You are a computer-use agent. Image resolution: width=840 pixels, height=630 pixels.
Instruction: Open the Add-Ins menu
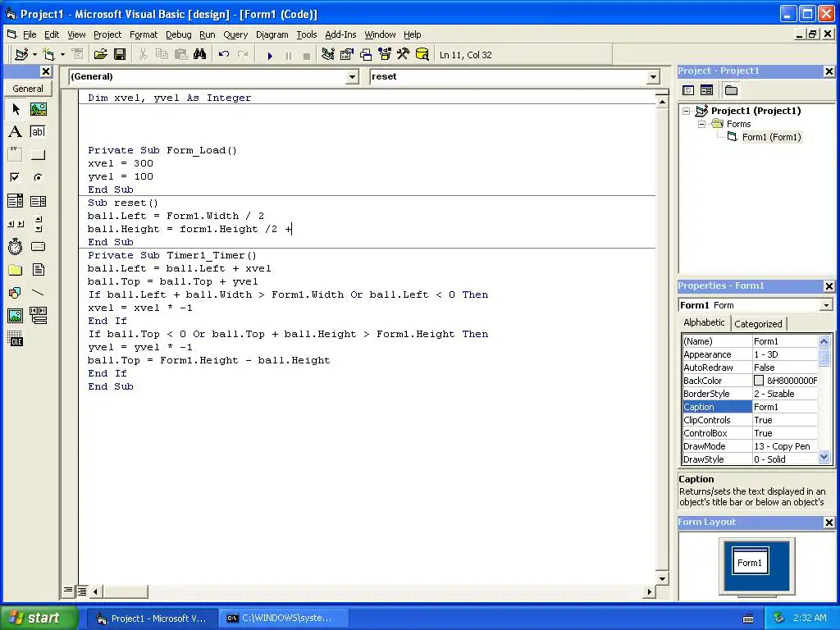pos(340,34)
